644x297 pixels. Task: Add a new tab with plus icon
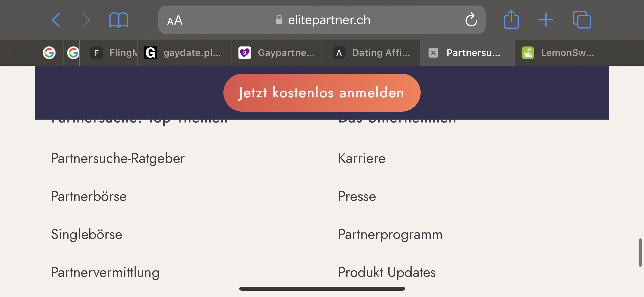[546, 20]
